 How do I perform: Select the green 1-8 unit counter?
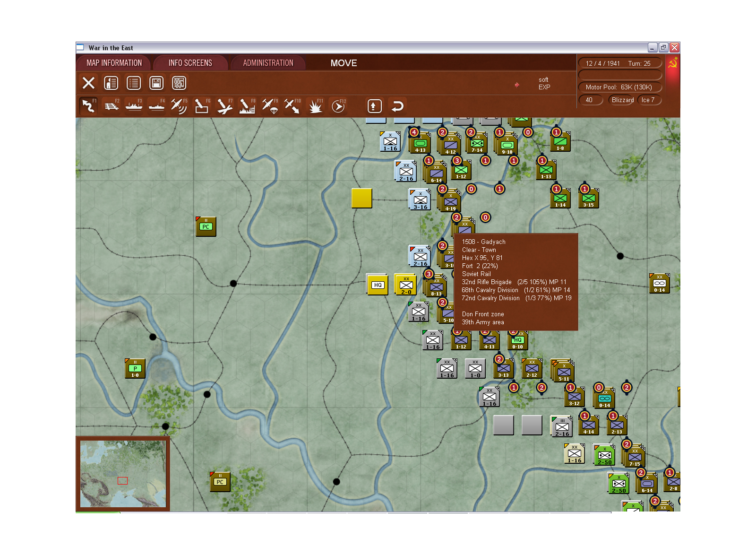(560, 142)
